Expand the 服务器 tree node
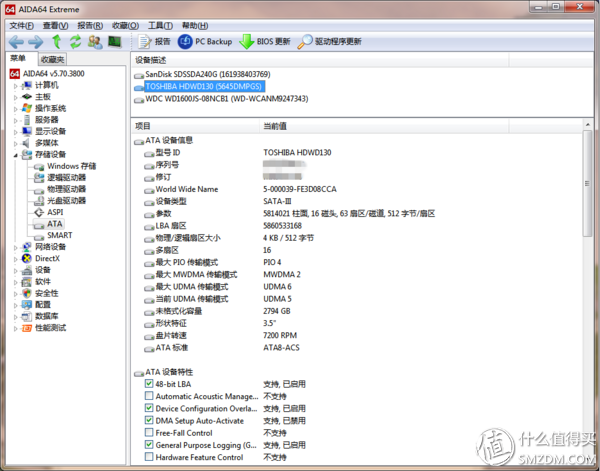Screen dimensions: 600x471 click(16, 121)
